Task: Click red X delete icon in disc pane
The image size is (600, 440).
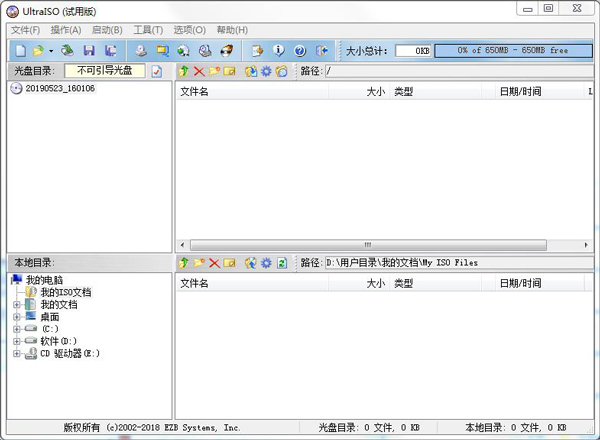Action: coord(199,72)
